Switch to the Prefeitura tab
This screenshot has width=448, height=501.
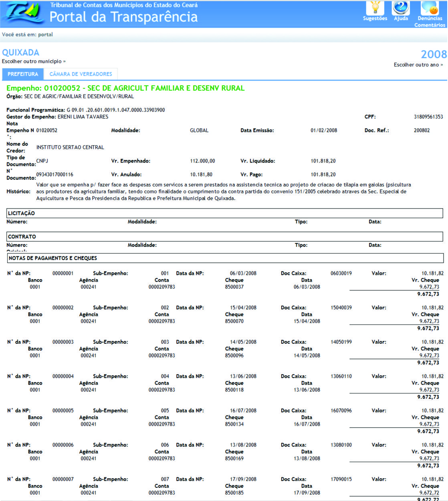tap(23, 74)
